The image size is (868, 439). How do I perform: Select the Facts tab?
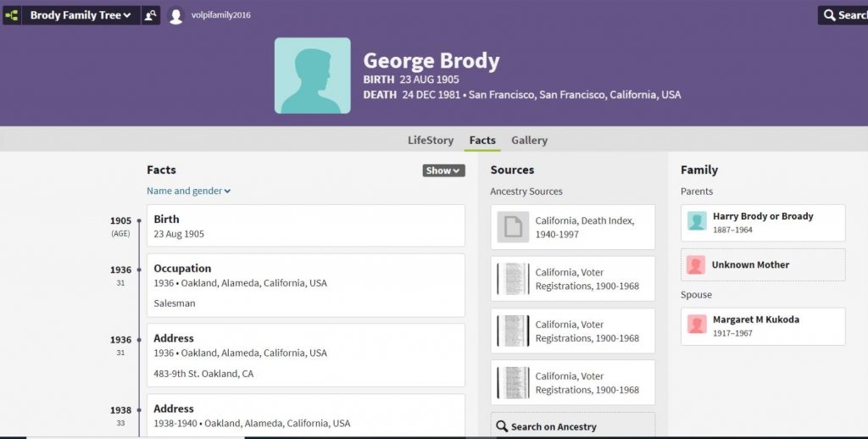coord(482,140)
